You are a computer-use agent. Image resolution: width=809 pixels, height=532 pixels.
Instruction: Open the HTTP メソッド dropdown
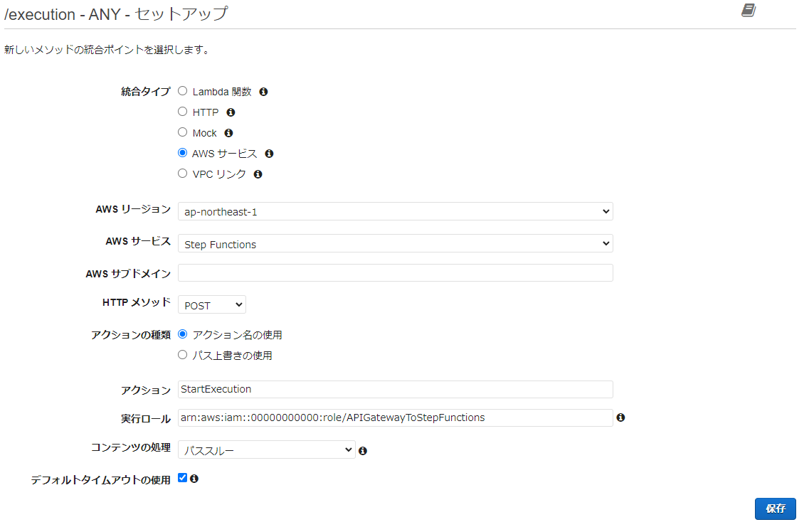point(211,304)
